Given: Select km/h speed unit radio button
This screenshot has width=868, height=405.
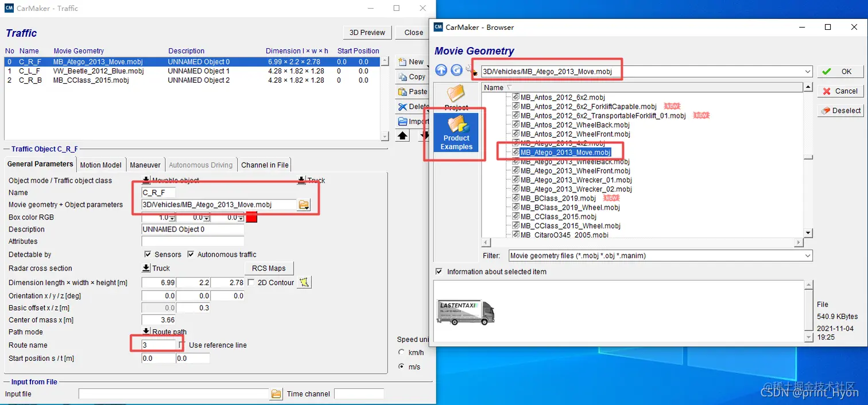Looking at the screenshot, I should [x=401, y=352].
